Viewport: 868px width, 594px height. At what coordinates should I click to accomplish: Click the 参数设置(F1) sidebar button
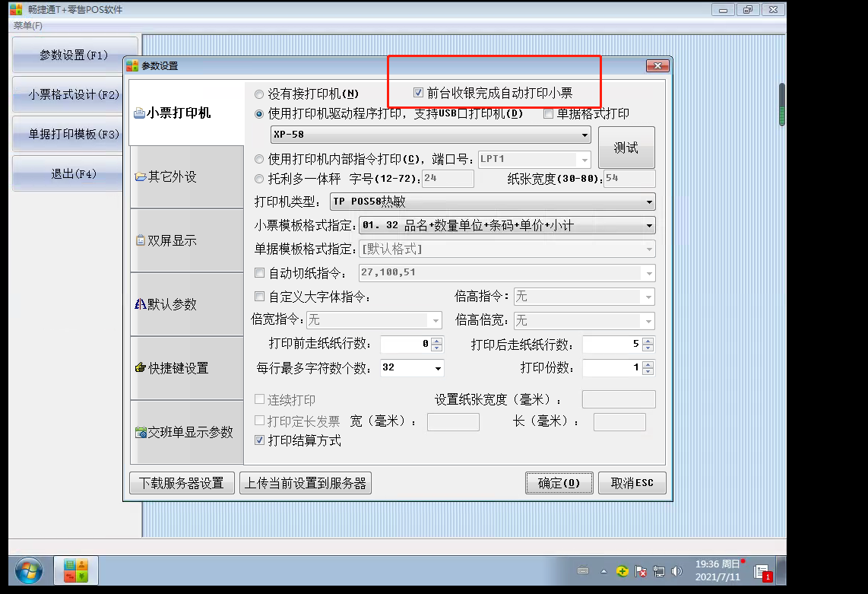(74, 55)
